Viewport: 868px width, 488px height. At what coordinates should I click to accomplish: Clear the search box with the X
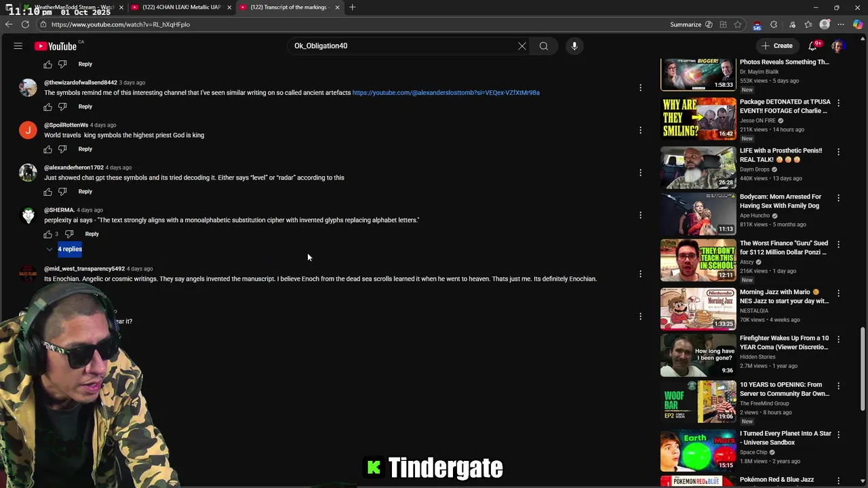coord(522,46)
